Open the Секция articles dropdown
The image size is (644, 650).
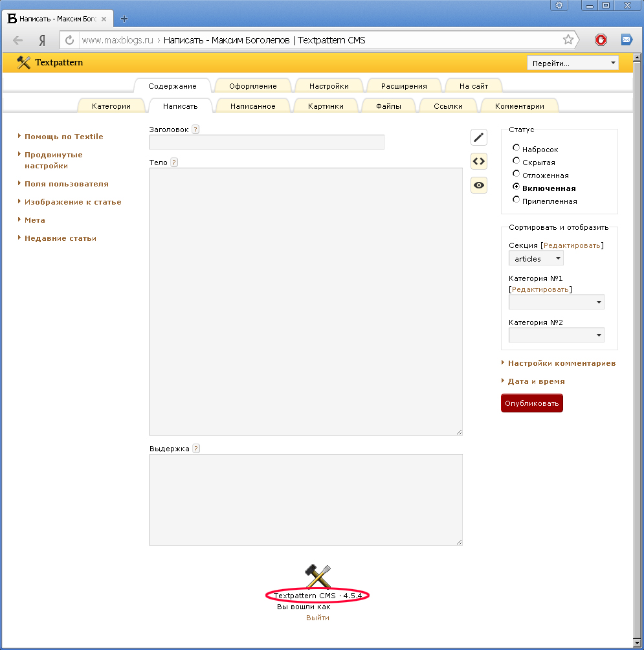536,259
